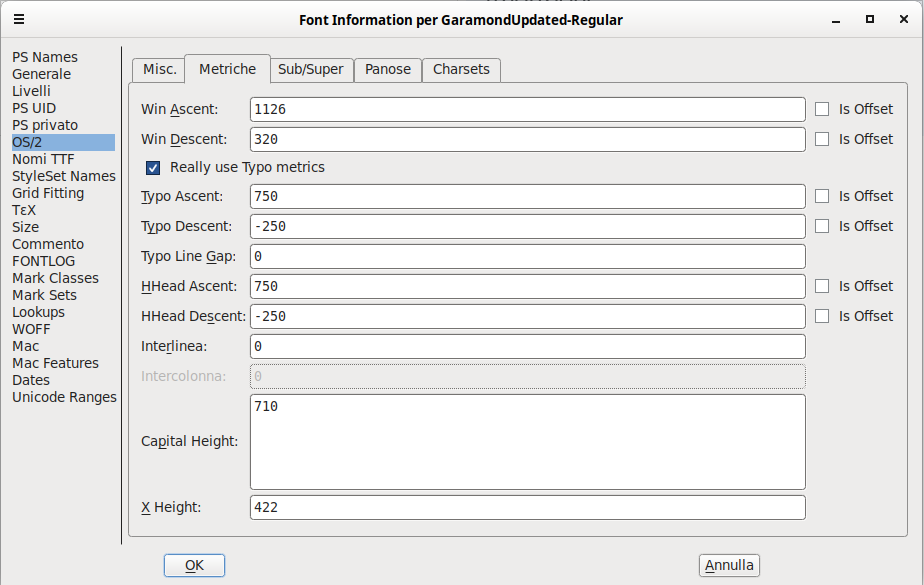Open the window menu hamburger icon

point(19,19)
